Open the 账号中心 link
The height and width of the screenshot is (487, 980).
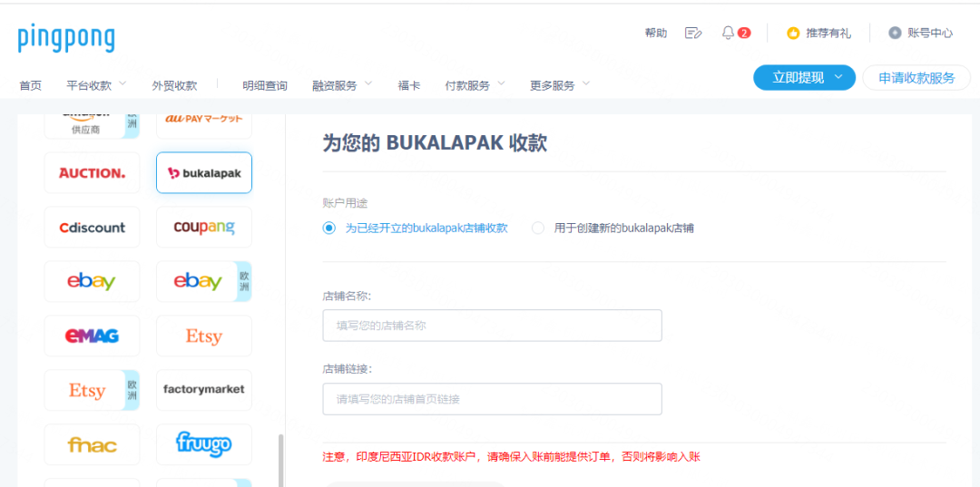tap(921, 33)
